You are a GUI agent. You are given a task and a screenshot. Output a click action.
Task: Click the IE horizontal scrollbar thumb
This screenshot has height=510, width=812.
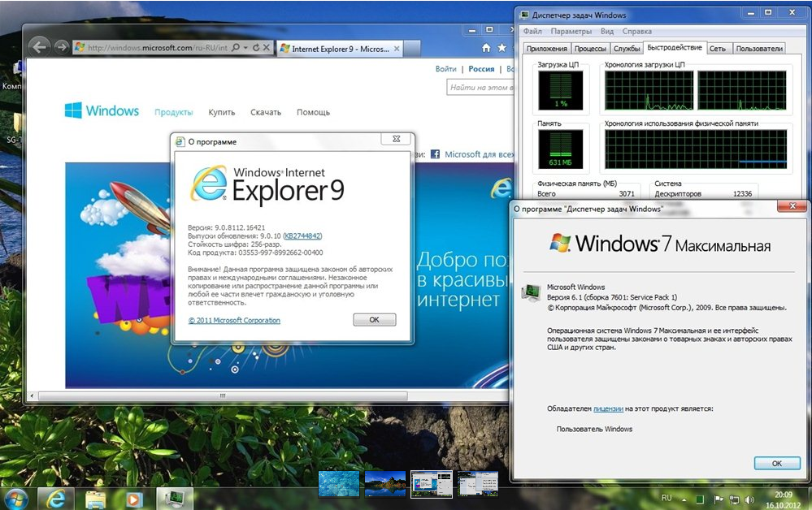(x=223, y=395)
